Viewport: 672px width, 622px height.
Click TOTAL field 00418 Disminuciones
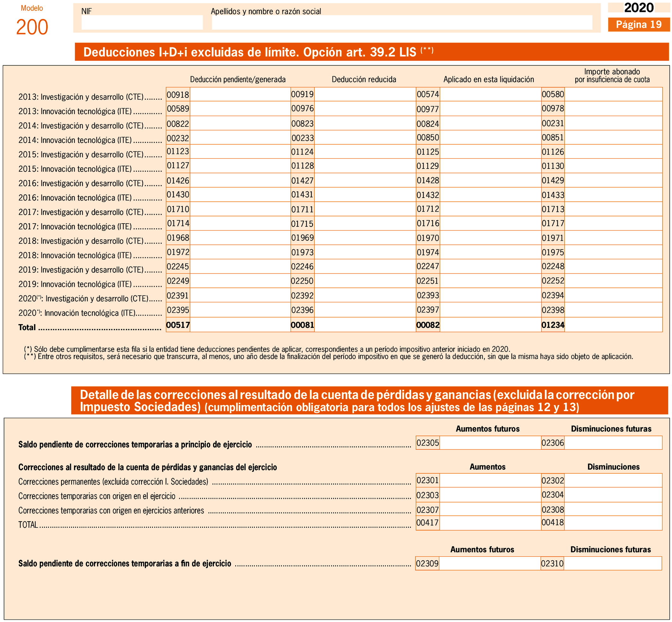[613, 523]
